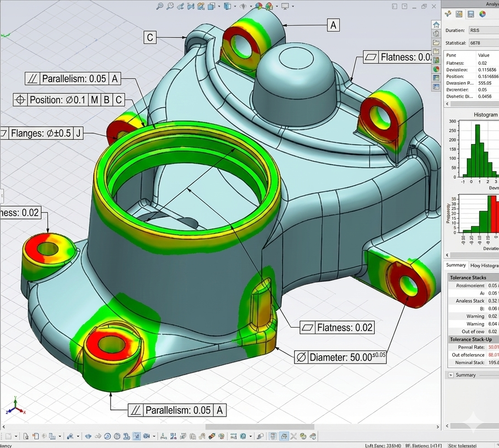Toggle the highlighted chart view button in bottom toolbar
The height and width of the screenshot is (448, 499).
[136, 436]
